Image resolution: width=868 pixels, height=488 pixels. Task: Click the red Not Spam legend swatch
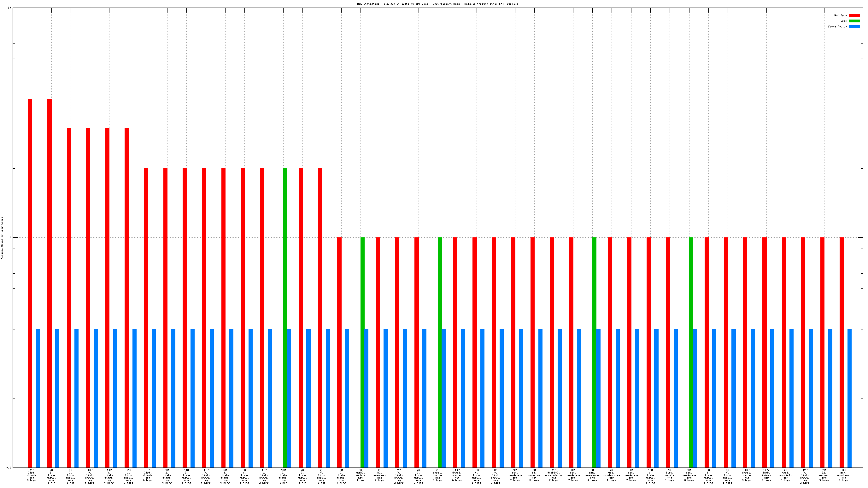[854, 15]
